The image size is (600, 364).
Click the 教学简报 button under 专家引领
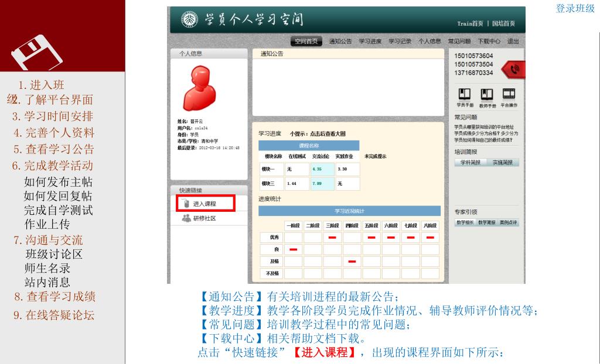487,222
